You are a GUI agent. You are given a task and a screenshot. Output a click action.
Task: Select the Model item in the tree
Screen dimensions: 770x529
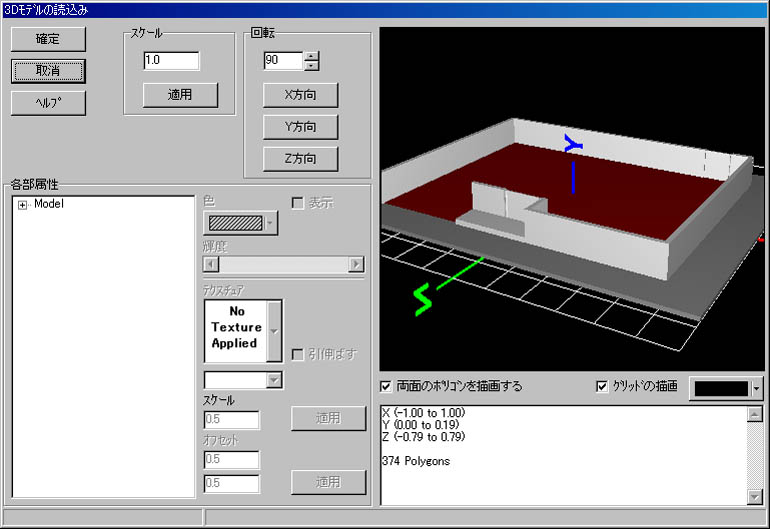pos(49,204)
